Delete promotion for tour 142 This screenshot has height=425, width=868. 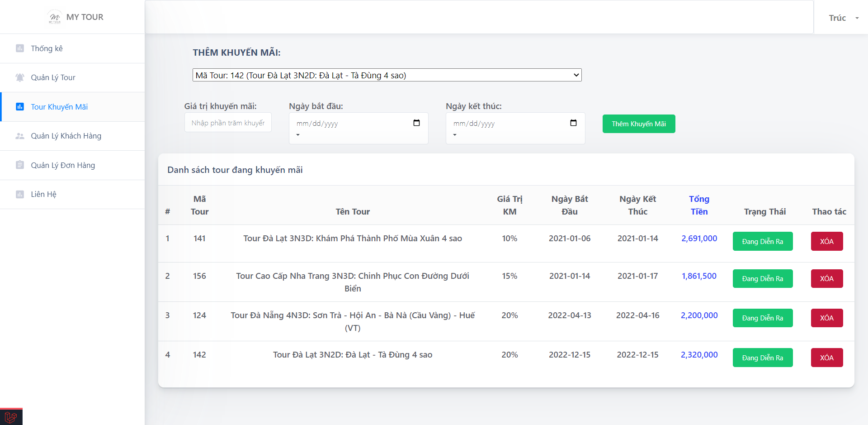[x=827, y=358]
